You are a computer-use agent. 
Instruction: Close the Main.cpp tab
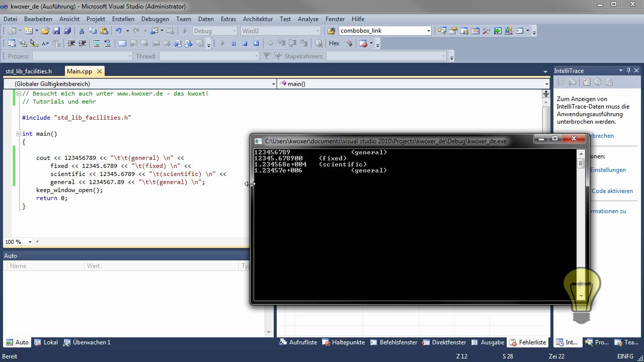click(x=100, y=71)
